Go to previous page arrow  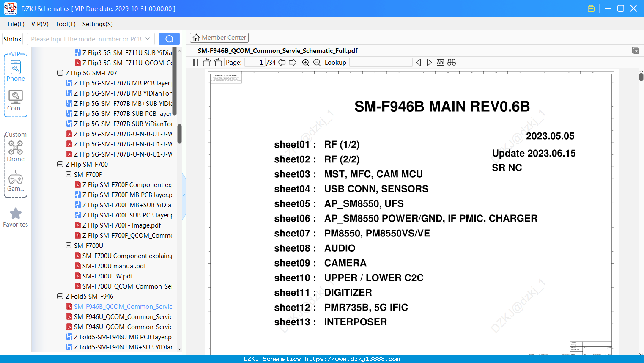282,63
